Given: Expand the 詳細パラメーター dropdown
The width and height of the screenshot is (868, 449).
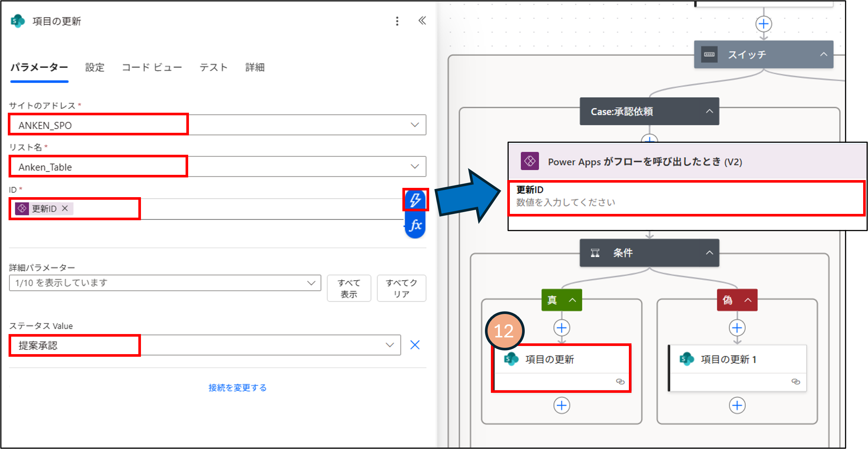Looking at the screenshot, I should pos(311,283).
